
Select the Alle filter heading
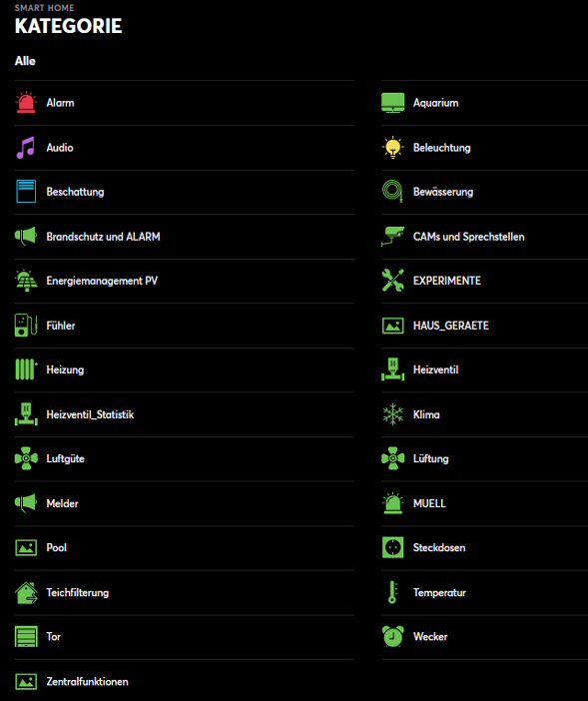[25, 61]
